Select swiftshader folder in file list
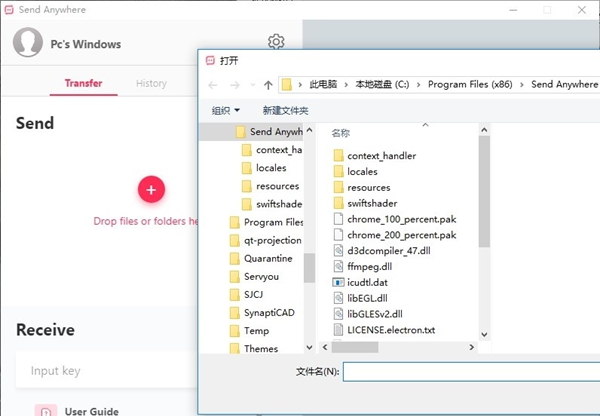Viewport: 600px width, 416px height. [365, 203]
